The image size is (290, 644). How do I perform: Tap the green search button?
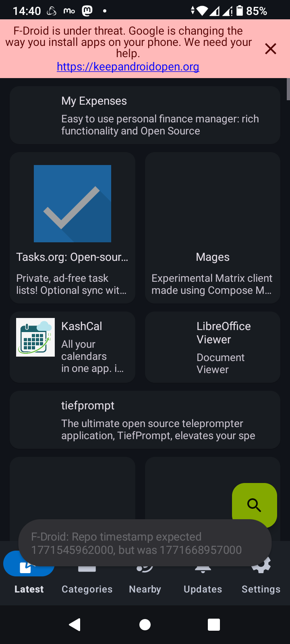click(254, 504)
